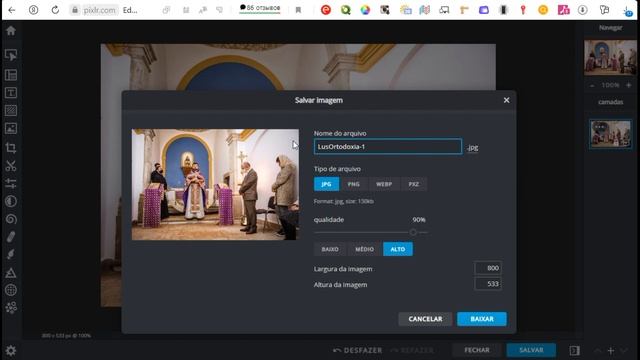Zoom in with plus in Navegar panel

pos(629,85)
